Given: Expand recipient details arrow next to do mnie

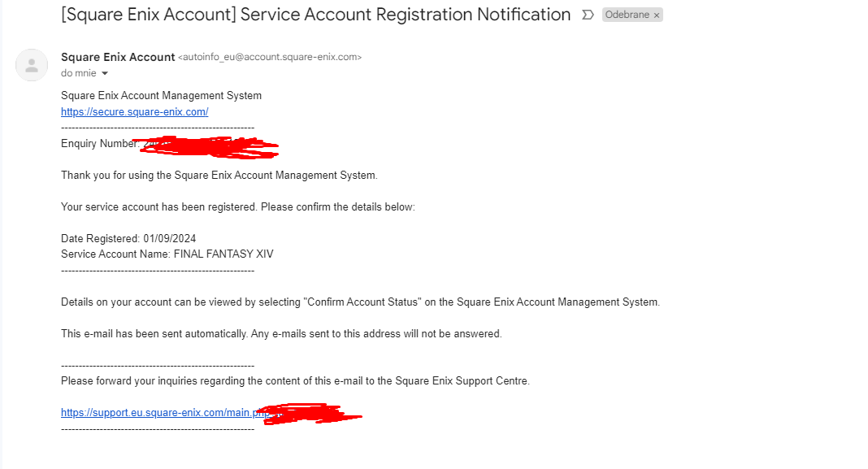Looking at the screenshot, I should [x=105, y=73].
